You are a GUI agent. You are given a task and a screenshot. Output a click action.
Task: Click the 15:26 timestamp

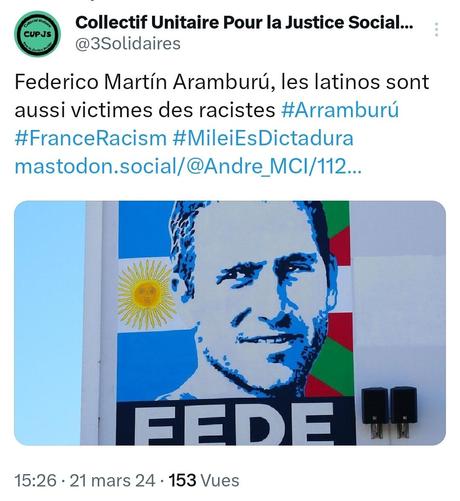(x=35, y=480)
